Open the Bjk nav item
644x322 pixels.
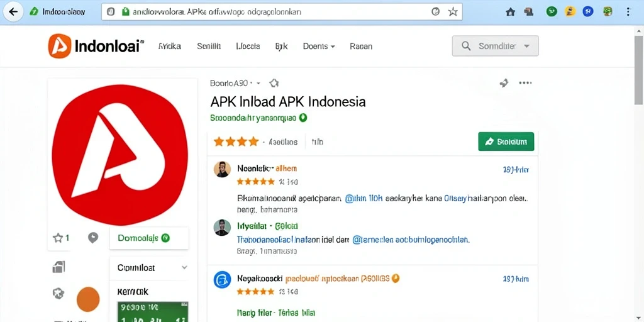281,47
